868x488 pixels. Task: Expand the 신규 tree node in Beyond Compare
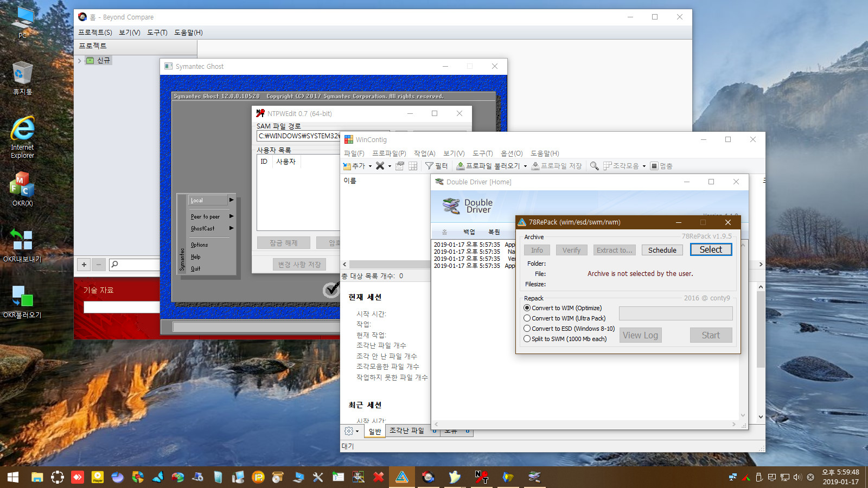tap(80, 61)
